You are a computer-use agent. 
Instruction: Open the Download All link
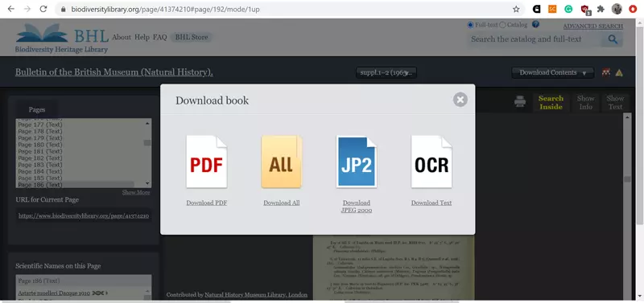pyautogui.click(x=282, y=203)
